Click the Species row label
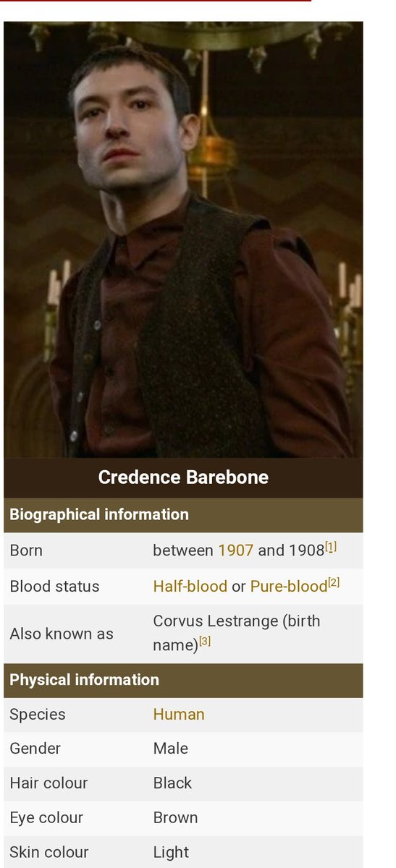The image size is (396, 868). click(x=38, y=715)
